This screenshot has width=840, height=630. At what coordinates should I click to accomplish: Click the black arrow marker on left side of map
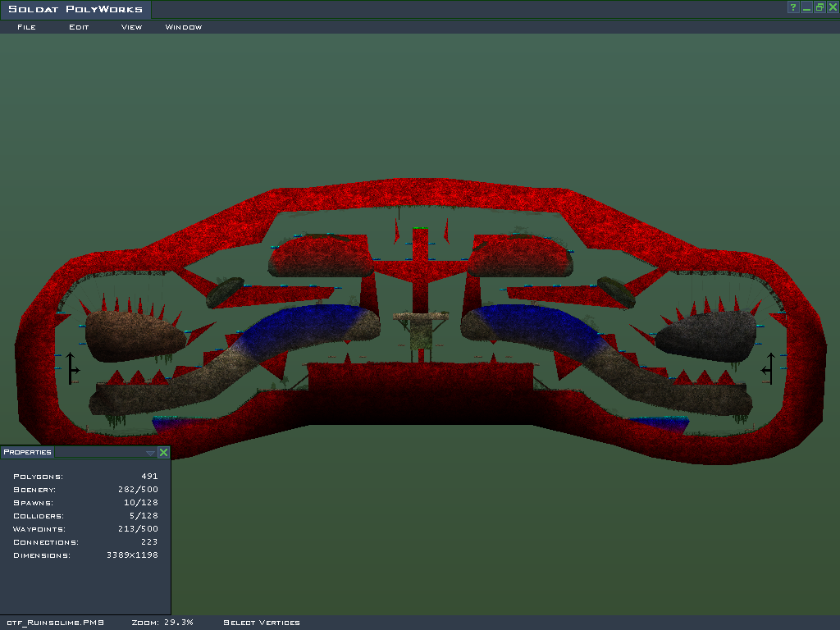tap(71, 368)
